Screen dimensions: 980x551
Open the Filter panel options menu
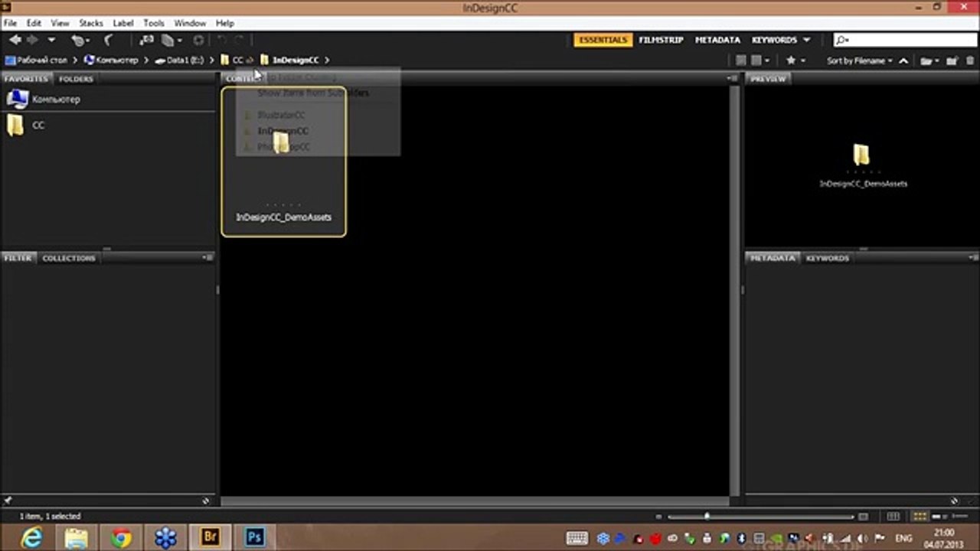[x=207, y=258]
